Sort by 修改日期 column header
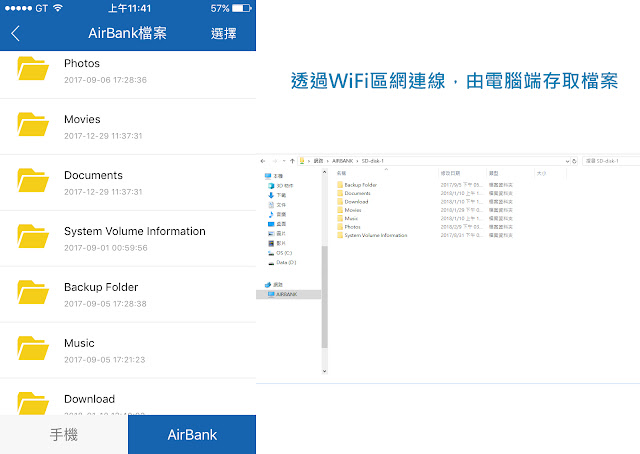This screenshot has height=454, width=640. (x=450, y=173)
